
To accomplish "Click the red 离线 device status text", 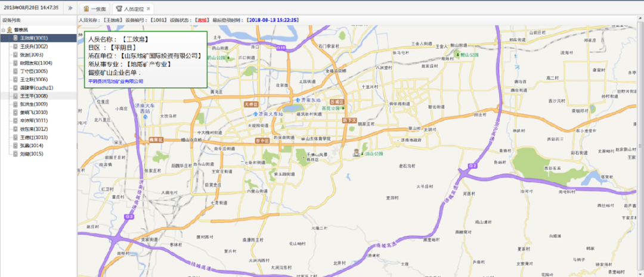I will point(202,20).
